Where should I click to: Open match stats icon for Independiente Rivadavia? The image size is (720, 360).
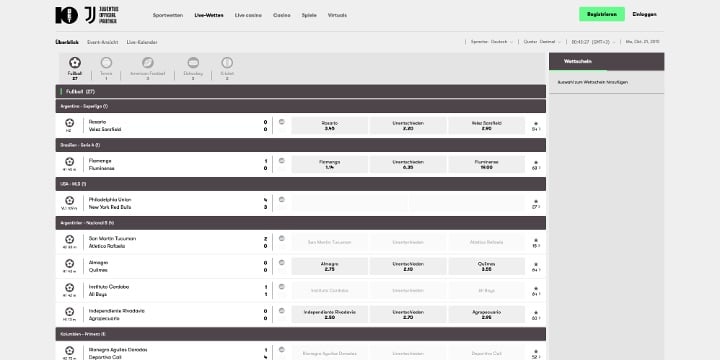[281, 311]
